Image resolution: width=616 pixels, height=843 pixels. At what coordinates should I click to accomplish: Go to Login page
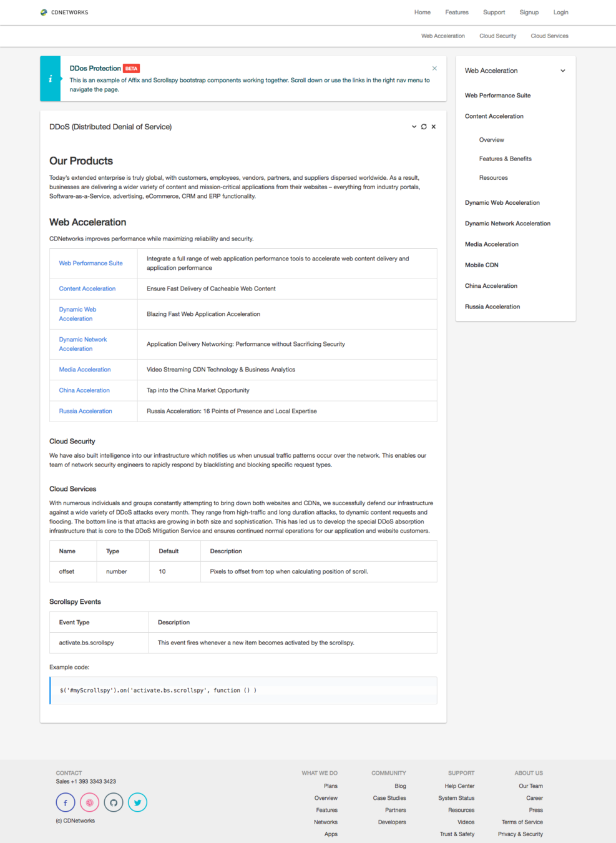(561, 12)
